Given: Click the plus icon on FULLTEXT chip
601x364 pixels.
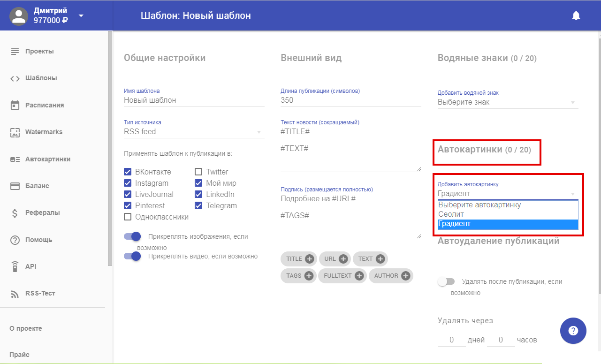Looking at the screenshot, I should point(359,276).
